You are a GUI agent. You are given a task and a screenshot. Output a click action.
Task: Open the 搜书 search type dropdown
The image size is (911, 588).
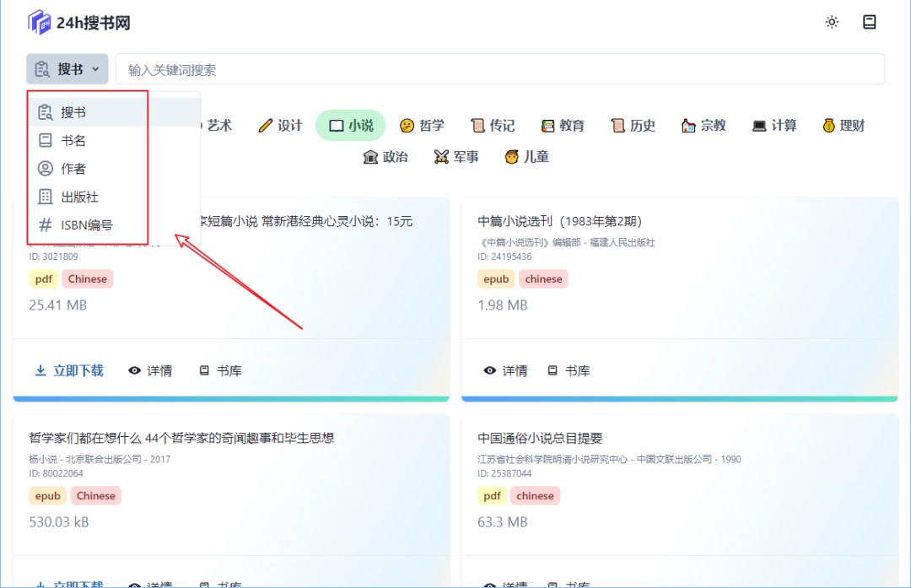tap(67, 69)
